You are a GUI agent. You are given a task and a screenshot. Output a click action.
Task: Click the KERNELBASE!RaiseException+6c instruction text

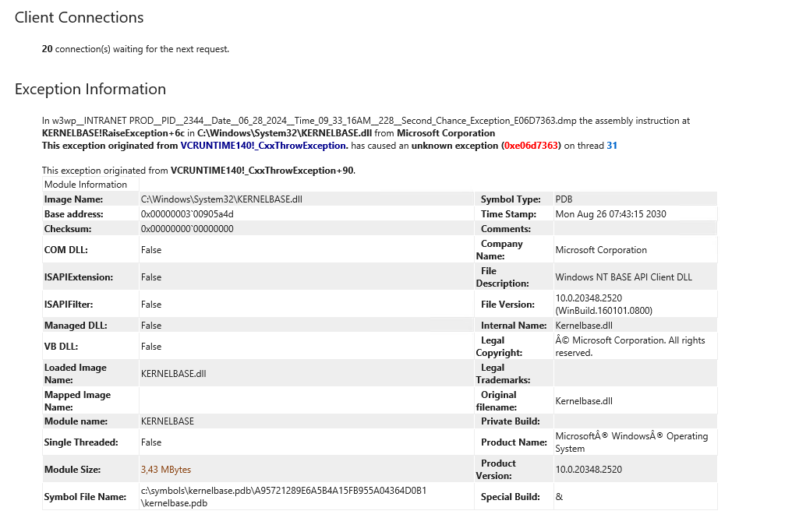113,132
